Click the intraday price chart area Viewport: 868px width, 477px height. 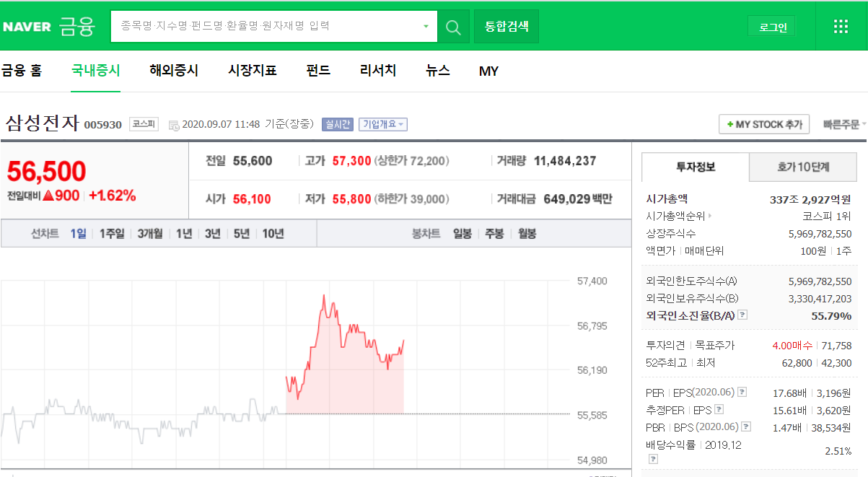tap(286, 370)
